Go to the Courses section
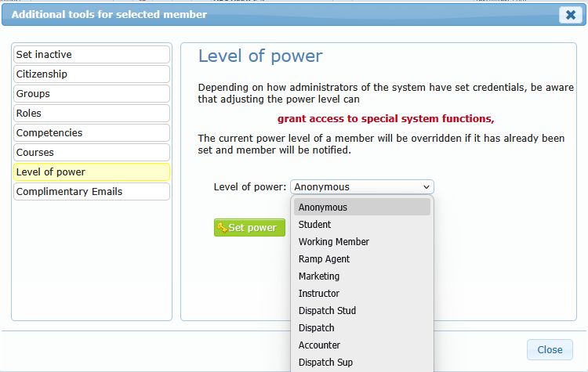Viewport: 588px width, 372px height. [x=91, y=153]
